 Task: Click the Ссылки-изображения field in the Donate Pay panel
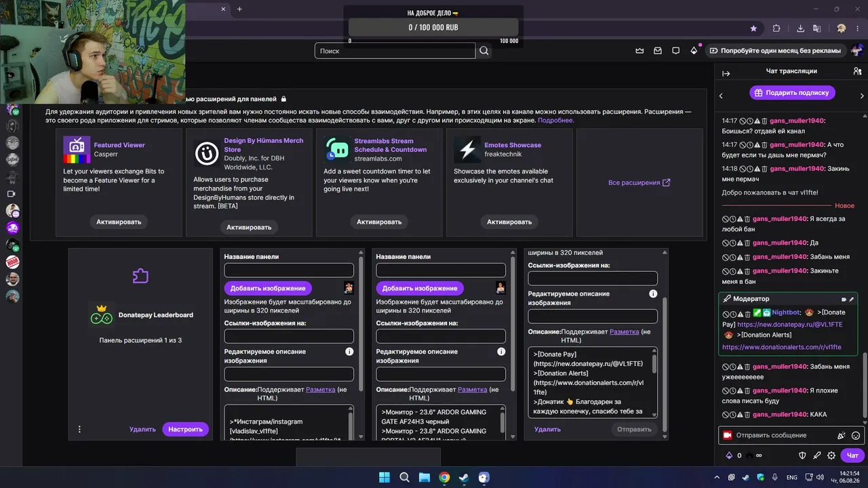[593, 278]
